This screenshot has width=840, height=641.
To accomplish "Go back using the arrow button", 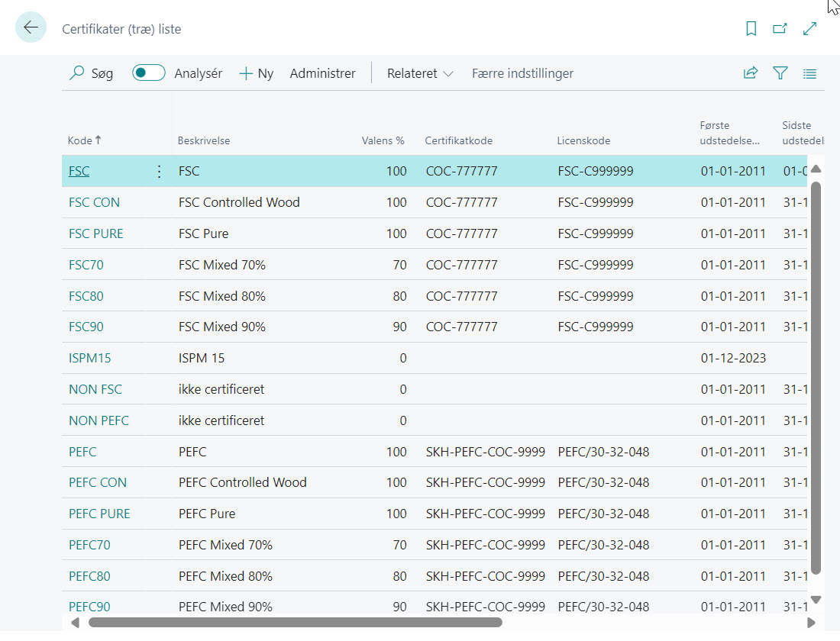I will pyautogui.click(x=31, y=27).
